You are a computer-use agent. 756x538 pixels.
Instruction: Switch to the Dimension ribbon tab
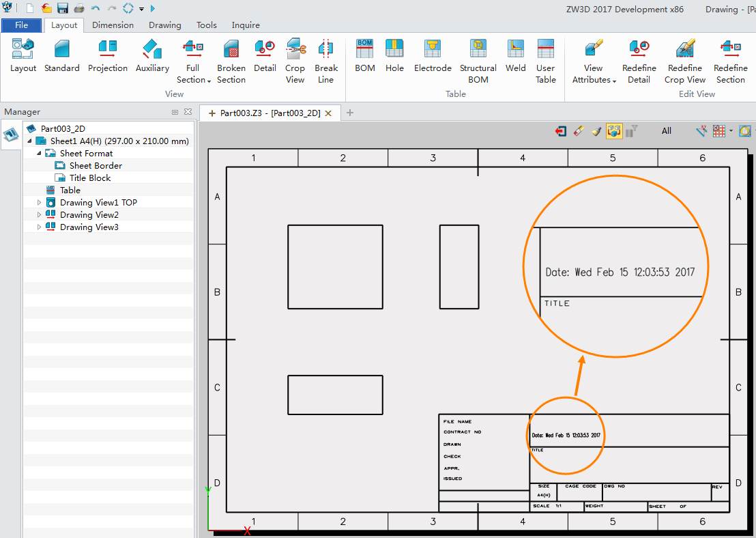(113, 25)
